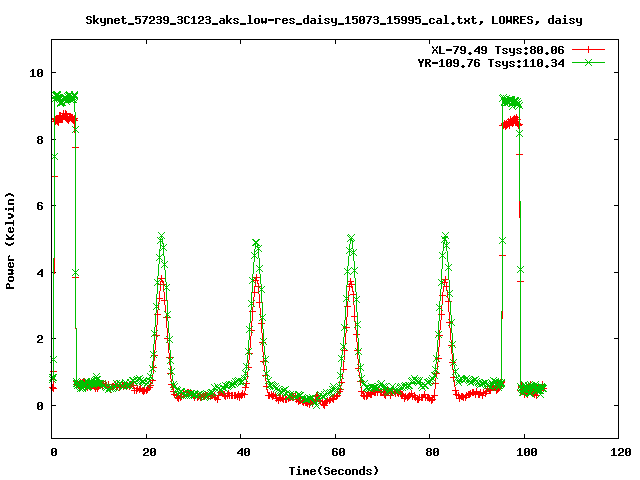Viewport: 640px width, 480px height.
Task: Click the y-axis tick label 4
Action: pyautogui.click(x=40, y=273)
